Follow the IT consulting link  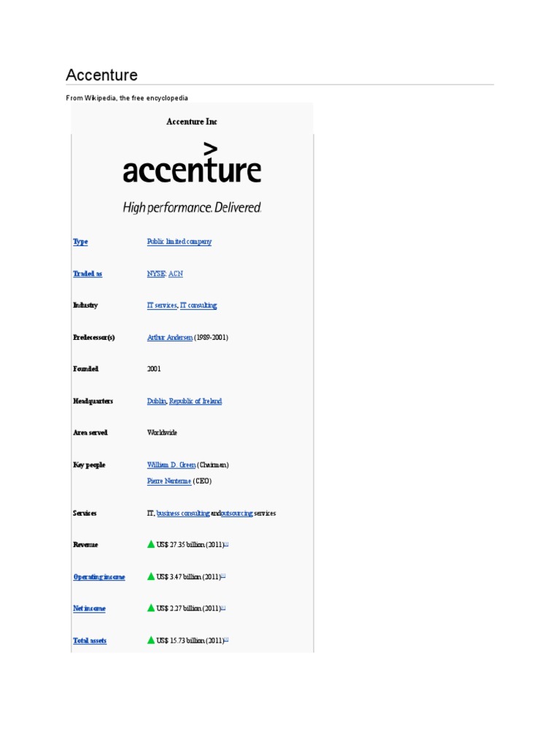pos(198,306)
